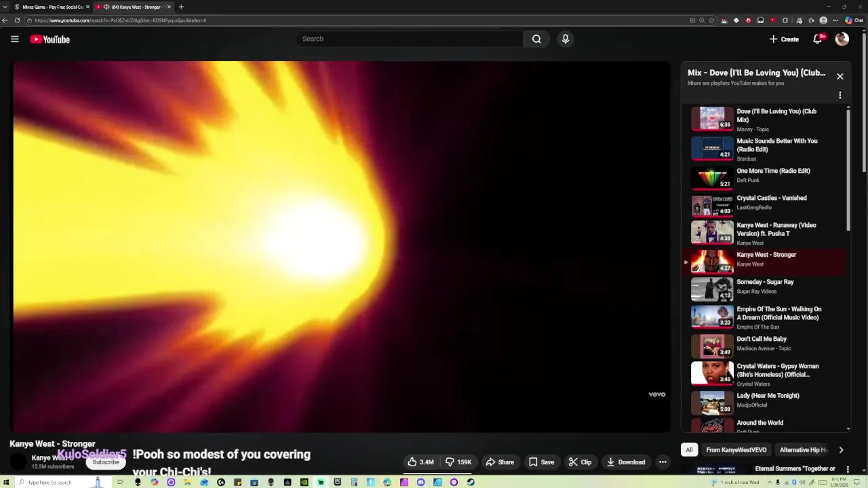Open the zoom magnifier in address bar
Image resolution: width=868 pixels, height=488 pixels.
(x=702, y=20)
